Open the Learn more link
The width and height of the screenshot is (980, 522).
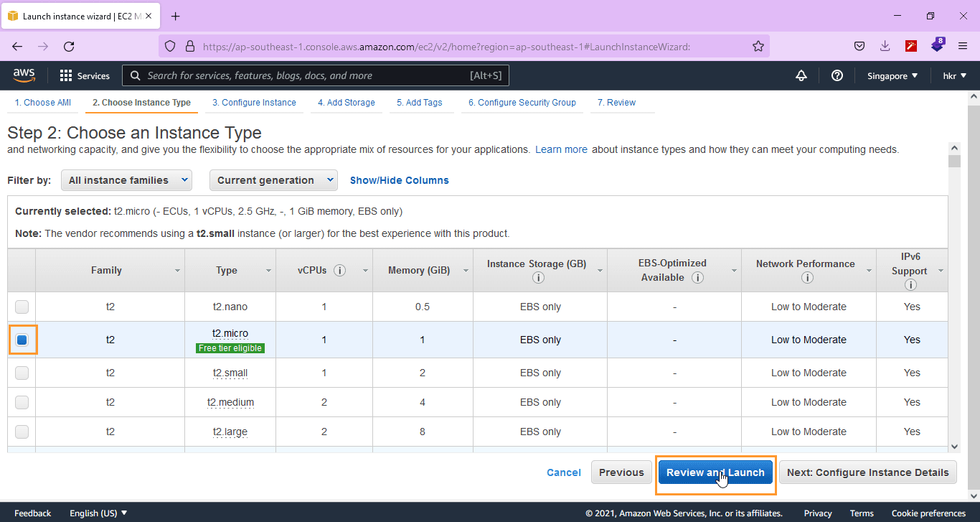click(561, 149)
